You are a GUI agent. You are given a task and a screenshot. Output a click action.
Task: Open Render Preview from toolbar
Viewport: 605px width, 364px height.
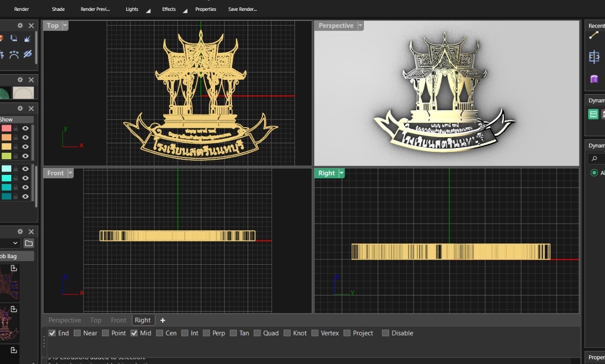pyautogui.click(x=95, y=9)
